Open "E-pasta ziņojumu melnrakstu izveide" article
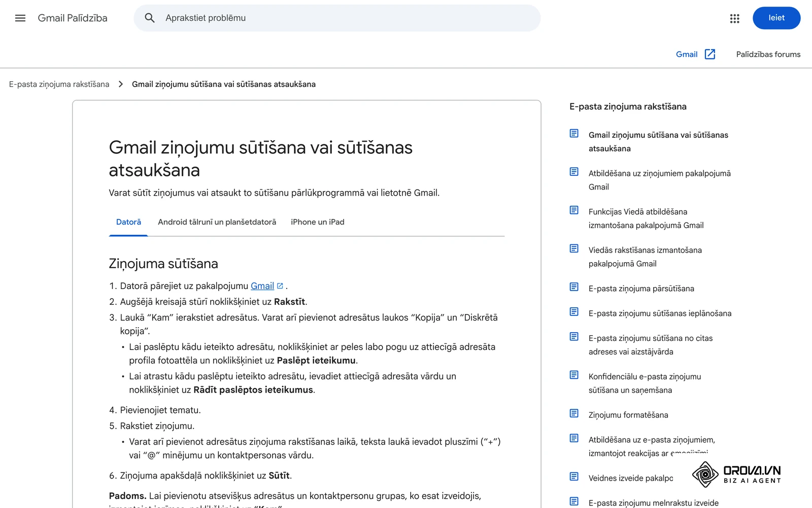The image size is (812, 508). 654,503
